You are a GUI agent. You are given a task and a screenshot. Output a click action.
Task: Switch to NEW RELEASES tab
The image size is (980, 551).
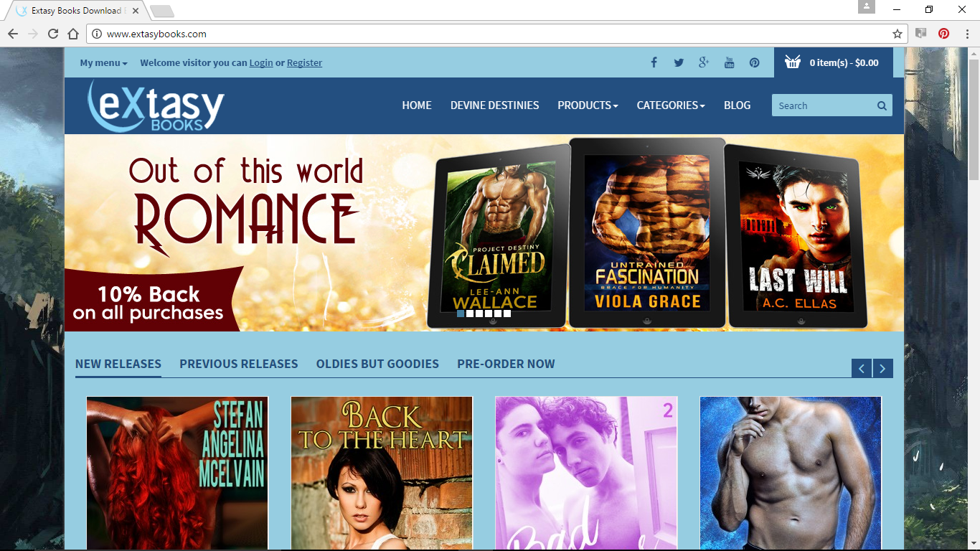118,364
